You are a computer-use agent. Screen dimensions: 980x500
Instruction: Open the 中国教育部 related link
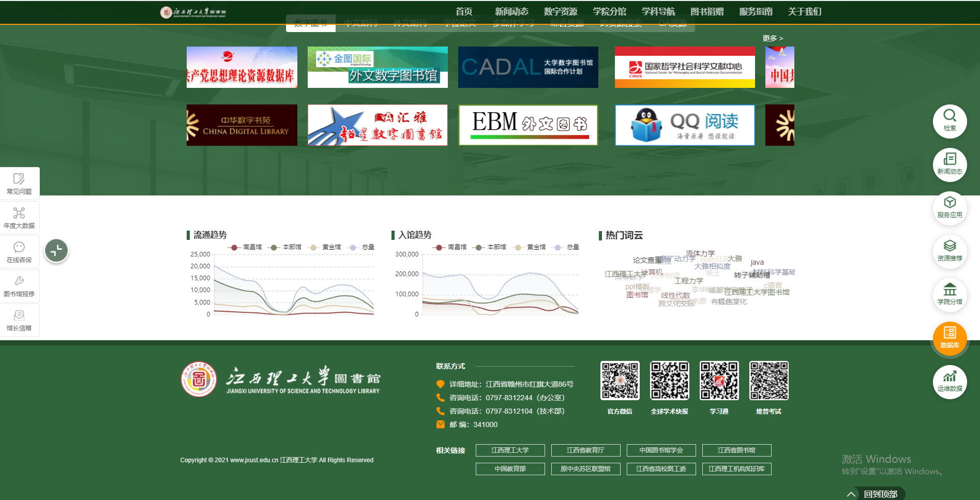[x=510, y=469]
